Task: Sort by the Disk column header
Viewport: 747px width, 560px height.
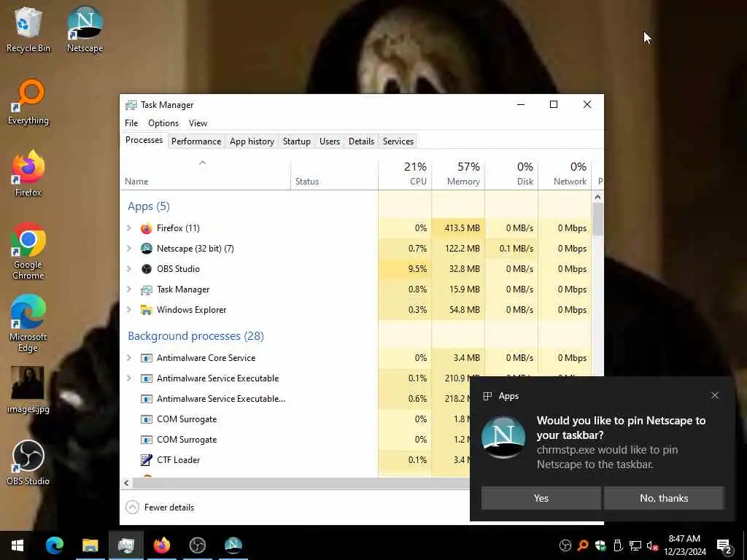Action: click(x=511, y=175)
